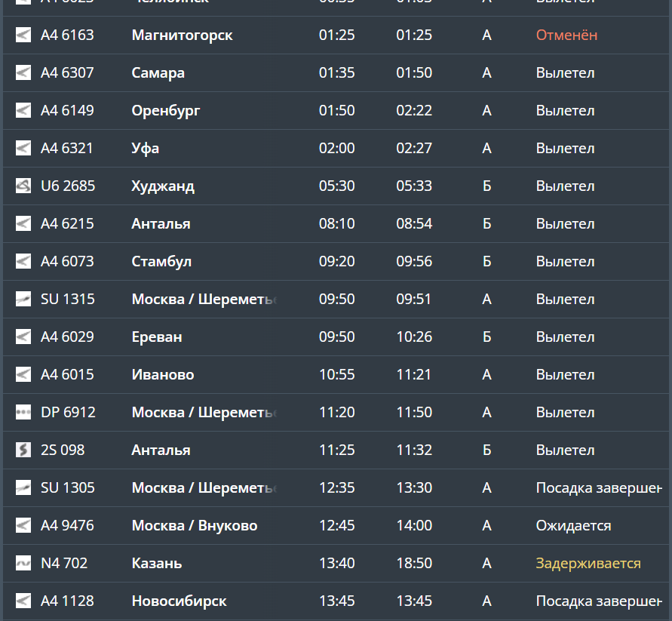672x621 pixels.
Task: Click airline logo for flight 2S 098
Action: tap(23, 450)
